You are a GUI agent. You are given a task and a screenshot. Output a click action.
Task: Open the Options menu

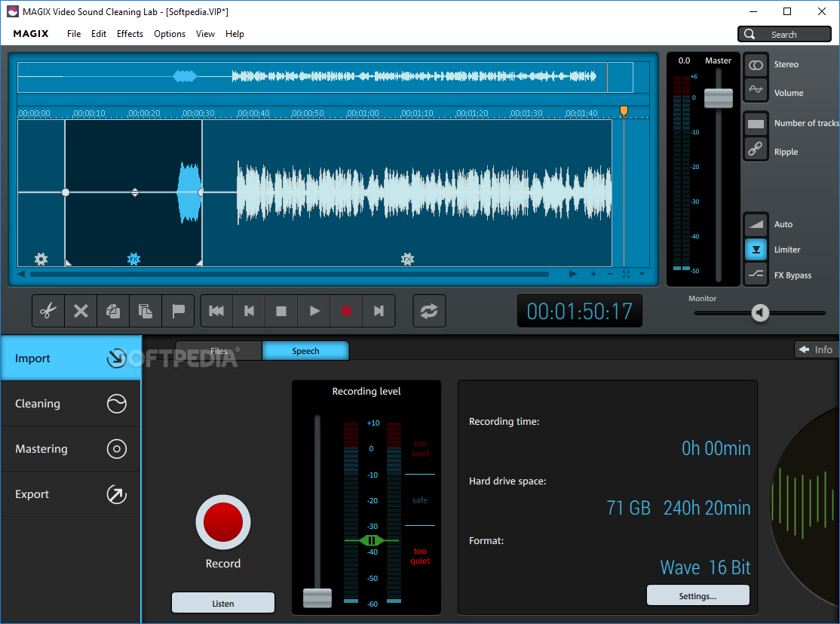pyautogui.click(x=170, y=34)
